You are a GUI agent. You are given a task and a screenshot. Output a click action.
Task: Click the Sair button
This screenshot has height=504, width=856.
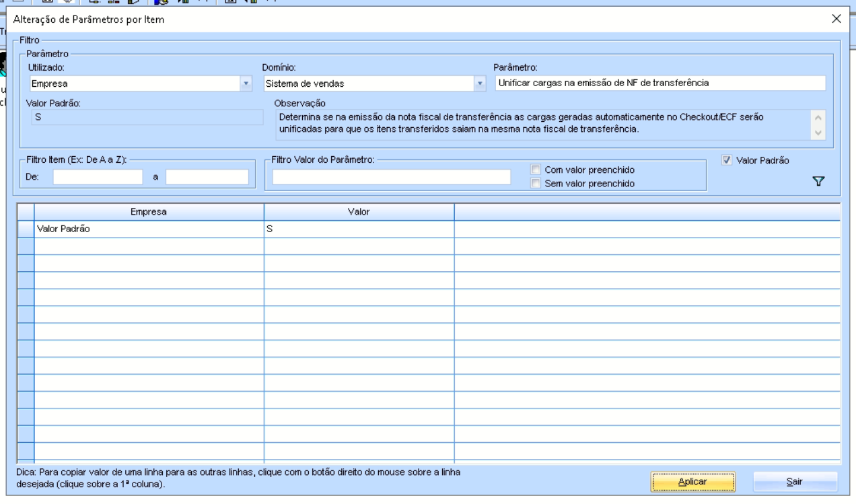coord(795,482)
